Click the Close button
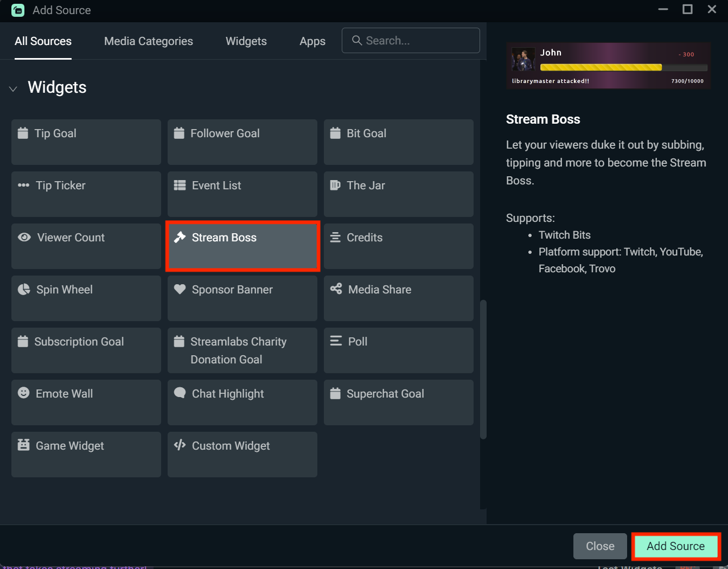The width and height of the screenshot is (728, 569). [599, 546]
